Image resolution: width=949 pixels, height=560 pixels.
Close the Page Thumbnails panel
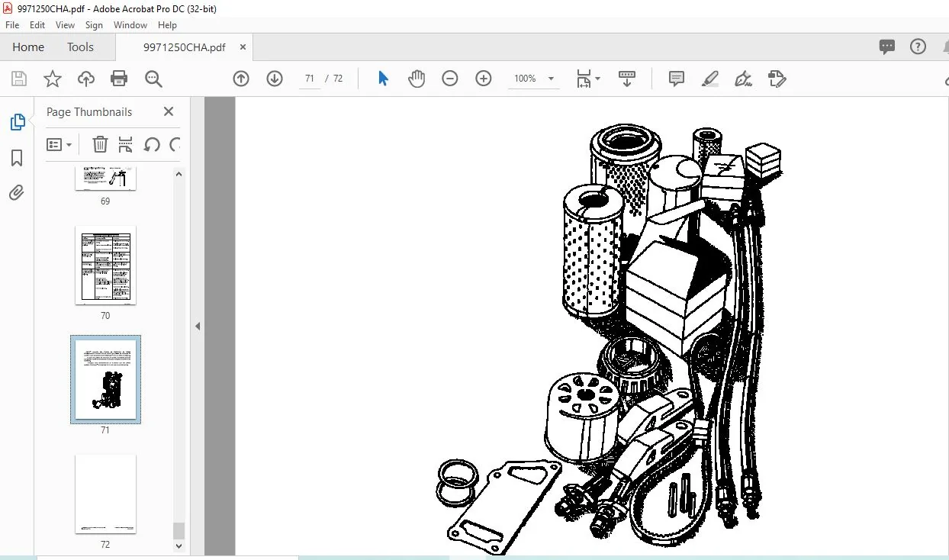click(x=169, y=111)
